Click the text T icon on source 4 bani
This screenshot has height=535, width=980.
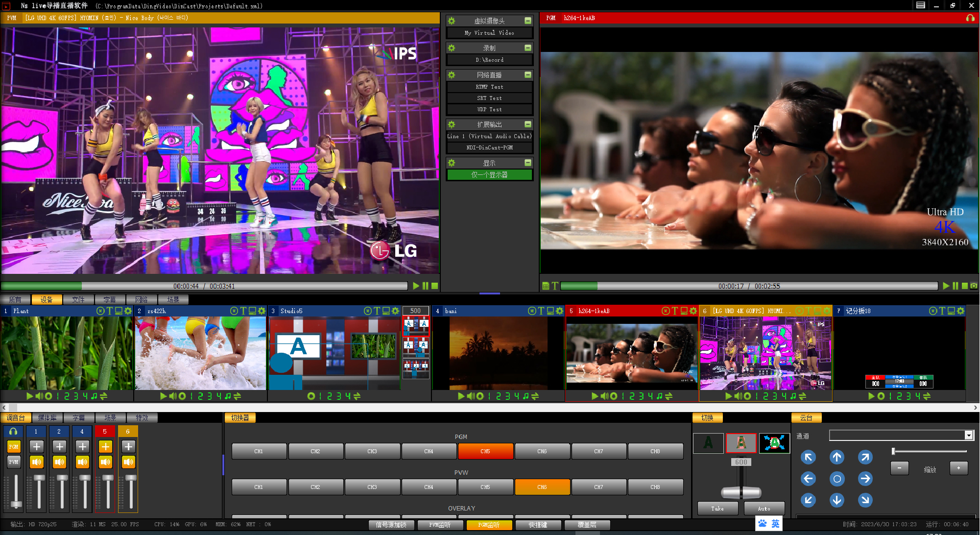click(x=541, y=311)
